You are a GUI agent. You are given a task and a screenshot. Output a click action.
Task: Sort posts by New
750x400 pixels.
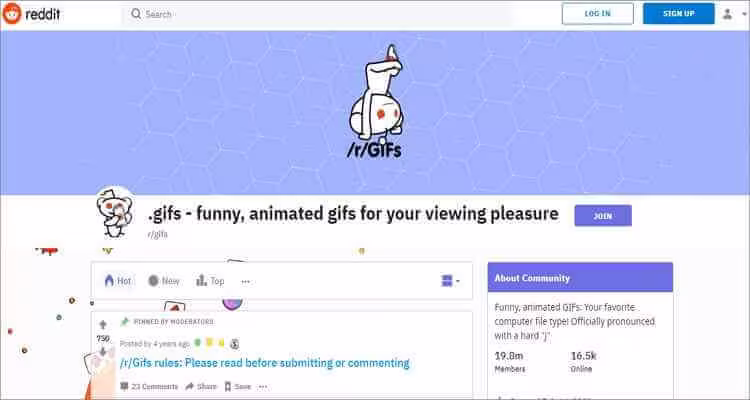(x=164, y=281)
